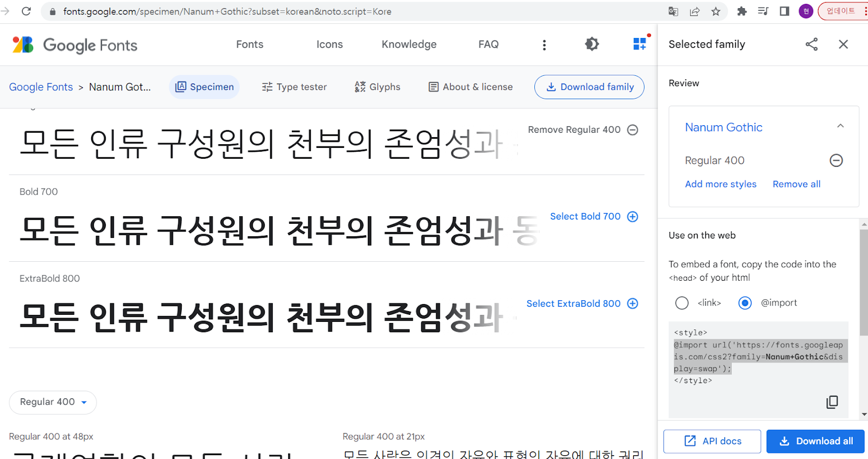Click the Nanum Got... breadcrumb text
The width and height of the screenshot is (868, 459).
pyautogui.click(x=120, y=87)
